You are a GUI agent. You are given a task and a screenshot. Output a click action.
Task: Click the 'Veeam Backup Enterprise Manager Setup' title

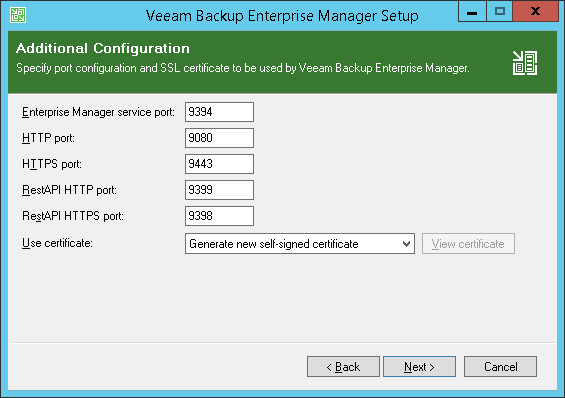[282, 16]
